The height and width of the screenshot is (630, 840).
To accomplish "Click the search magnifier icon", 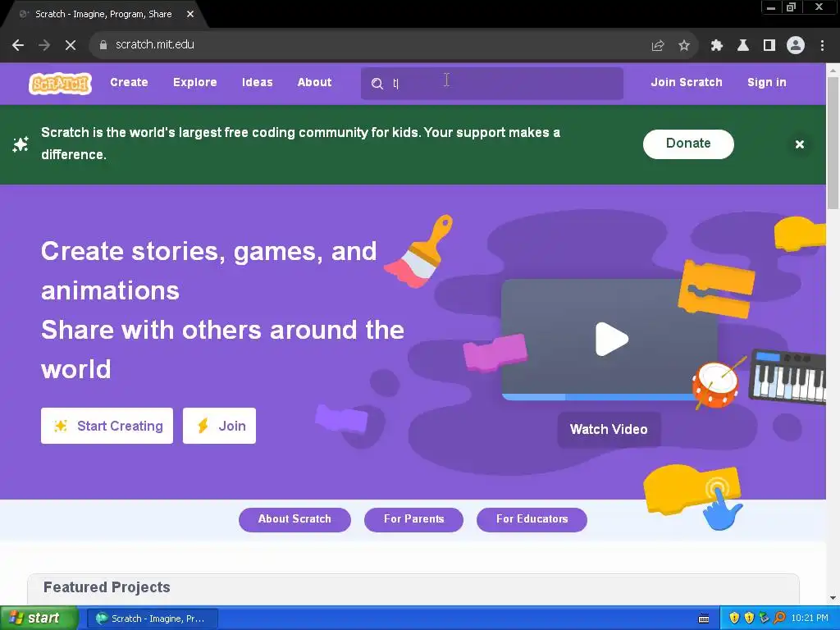I will coord(377,84).
